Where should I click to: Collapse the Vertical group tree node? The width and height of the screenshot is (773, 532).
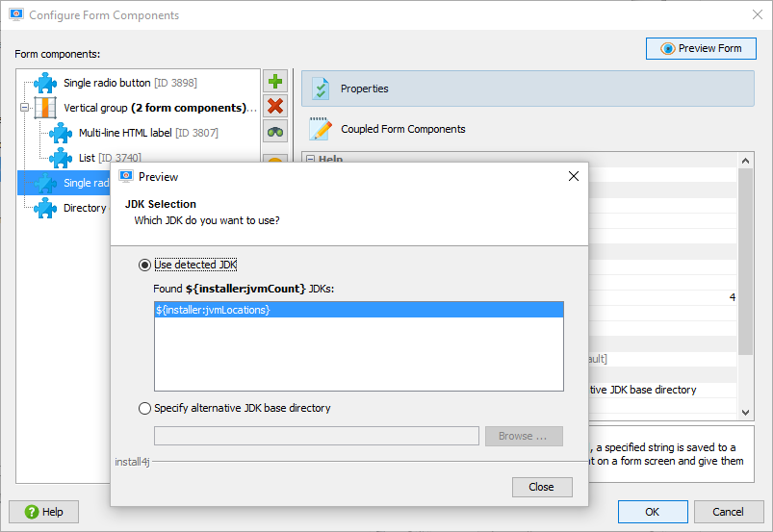coord(24,107)
